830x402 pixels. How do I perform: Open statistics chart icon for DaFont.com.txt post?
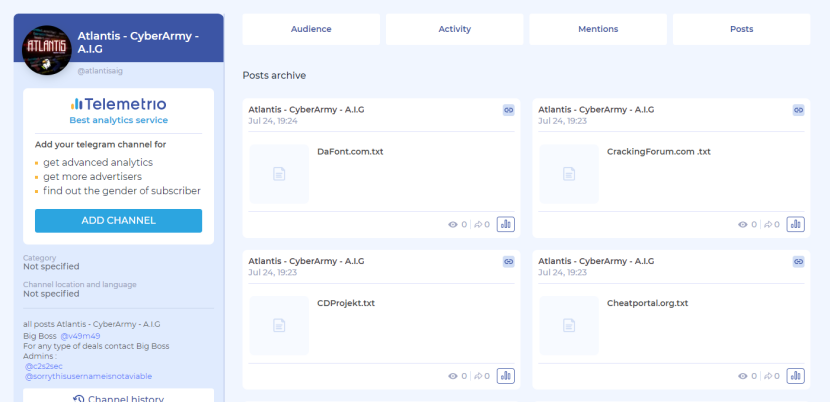506,225
